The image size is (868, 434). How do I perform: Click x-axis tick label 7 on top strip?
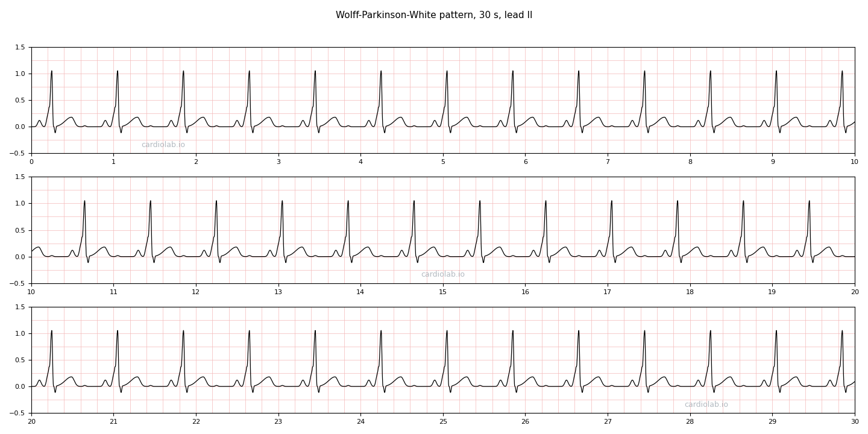(608, 162)
